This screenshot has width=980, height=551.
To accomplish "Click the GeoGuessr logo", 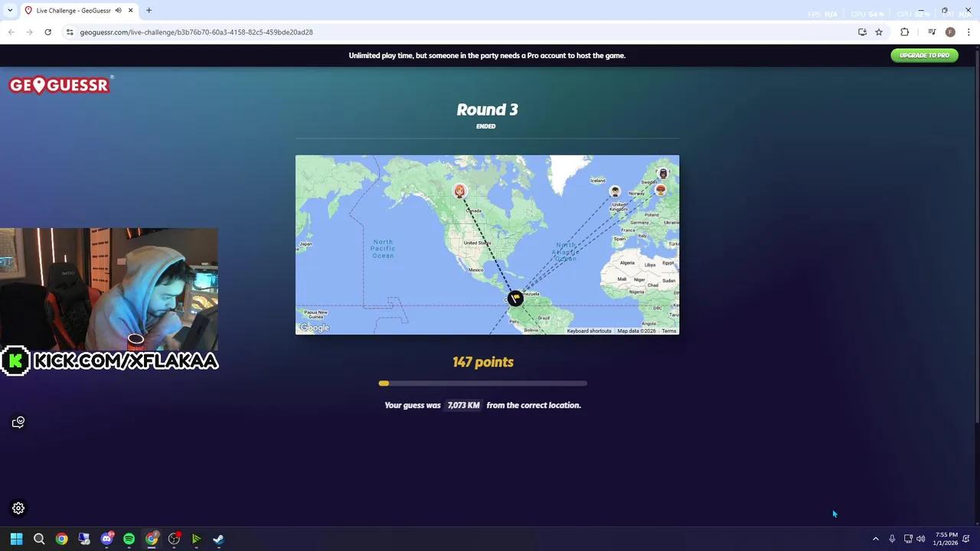I will click(60, 84).
